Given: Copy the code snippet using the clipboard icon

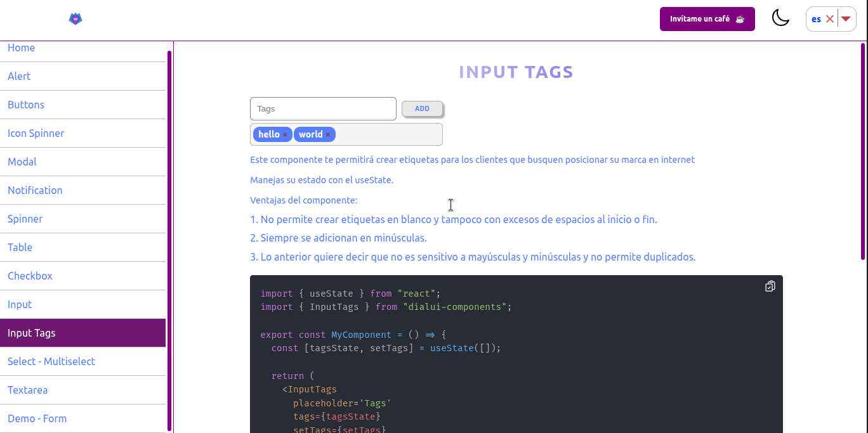Looking at the screenshot, I should 770,287.
